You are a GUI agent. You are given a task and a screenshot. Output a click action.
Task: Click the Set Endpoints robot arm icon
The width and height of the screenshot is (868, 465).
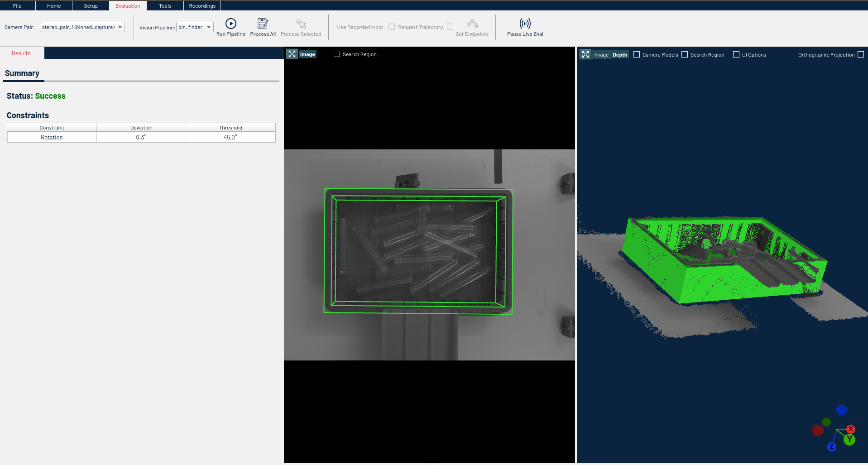click(472, 22)
